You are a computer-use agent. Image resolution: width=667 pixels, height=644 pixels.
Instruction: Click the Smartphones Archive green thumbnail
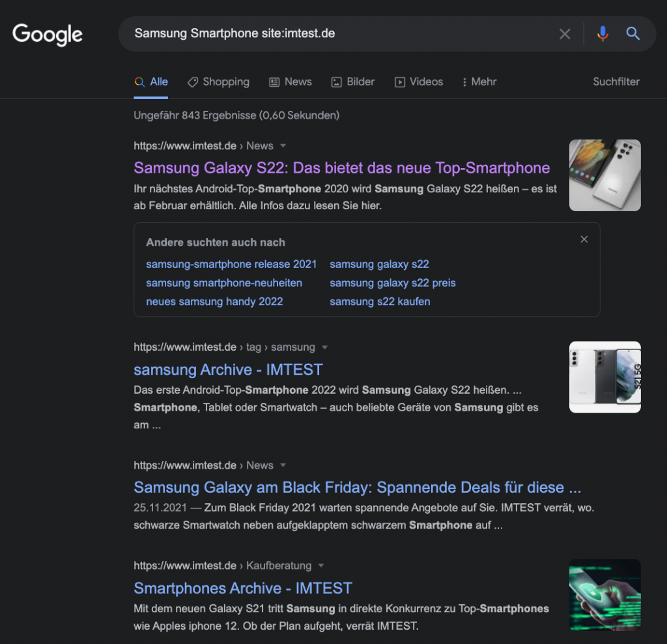tap(605, 595)
